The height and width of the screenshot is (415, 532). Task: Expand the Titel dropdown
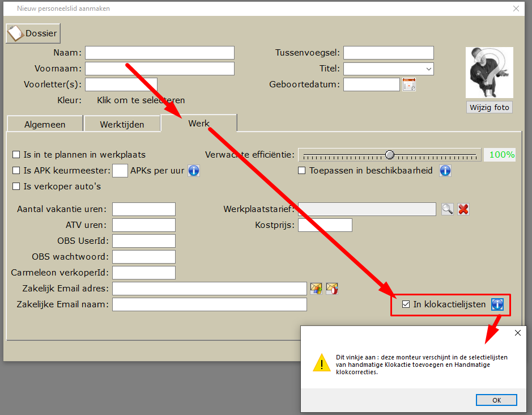(429, 69)
